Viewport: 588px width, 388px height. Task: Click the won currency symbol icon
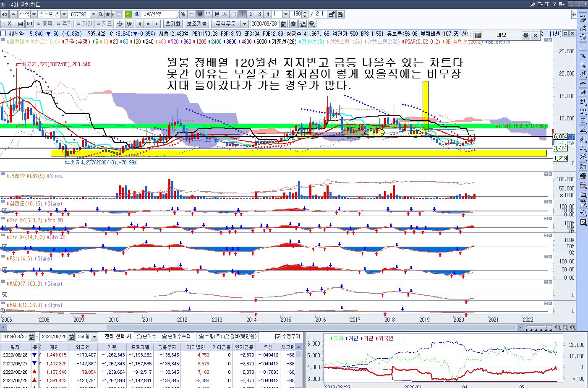pos(129,24)
